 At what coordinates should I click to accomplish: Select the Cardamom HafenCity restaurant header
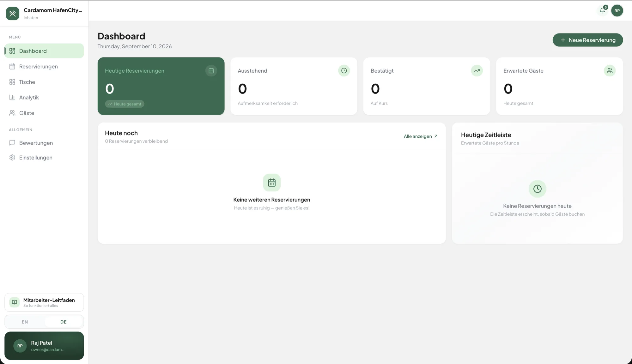click(44, 14)
